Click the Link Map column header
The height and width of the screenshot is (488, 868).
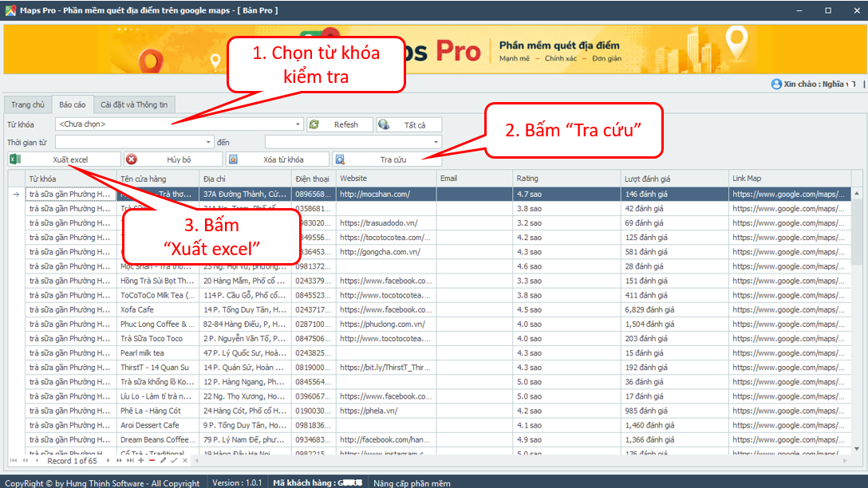[x=789, y=179]
